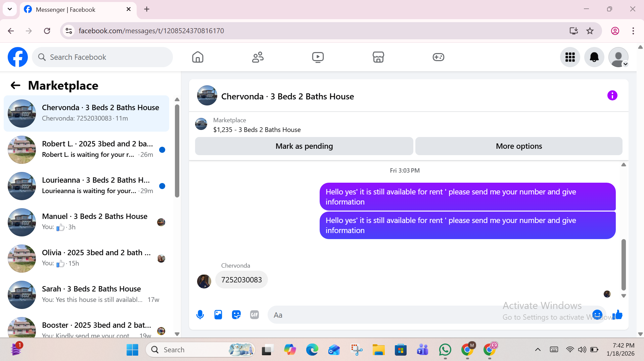This screenshot has width=644, height=361.
Task: Open the Windows Start menu
Action: [x=132, y=350]
